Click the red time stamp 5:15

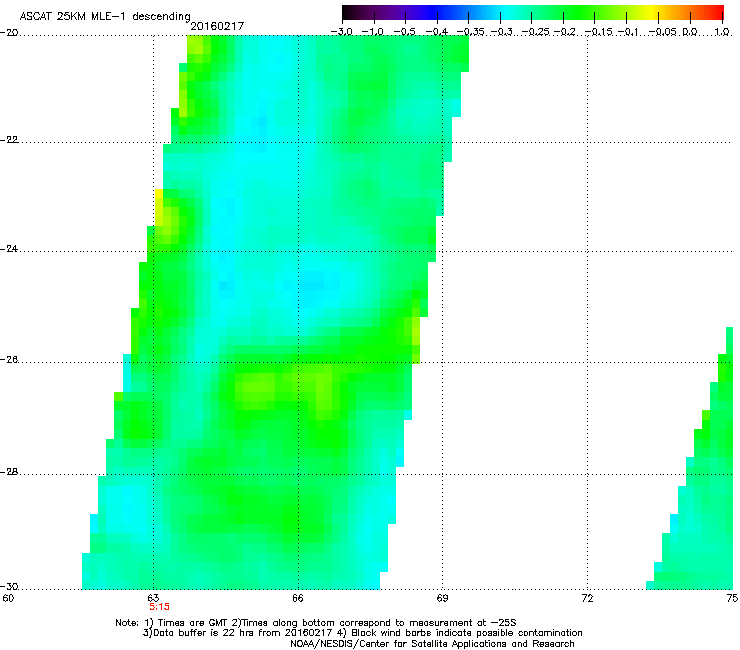(x=159, y=607)
